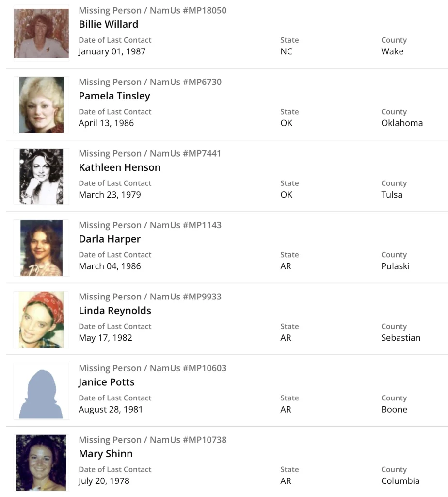Click the March 23, 1979 last contact date
448x497 pixels.
110,195
